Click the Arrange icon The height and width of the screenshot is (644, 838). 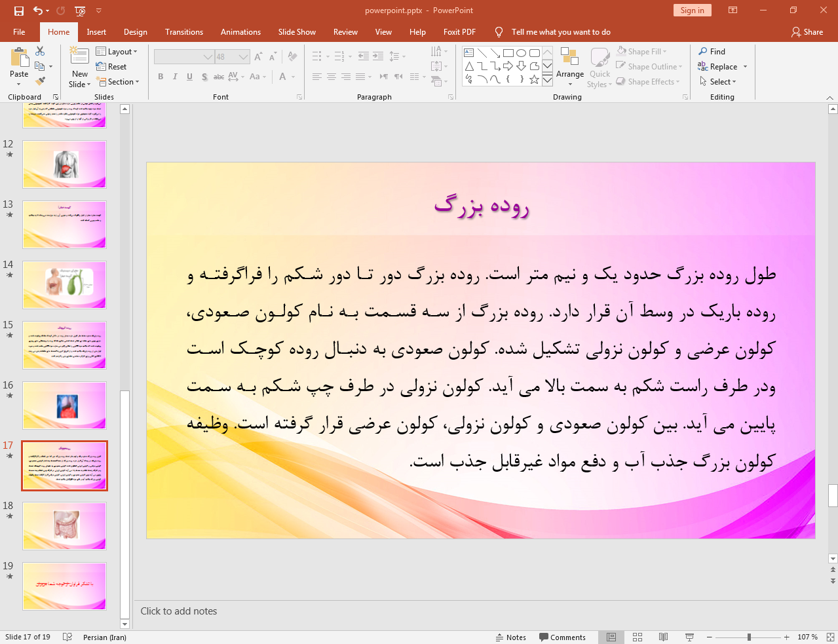tap(569, 58)
